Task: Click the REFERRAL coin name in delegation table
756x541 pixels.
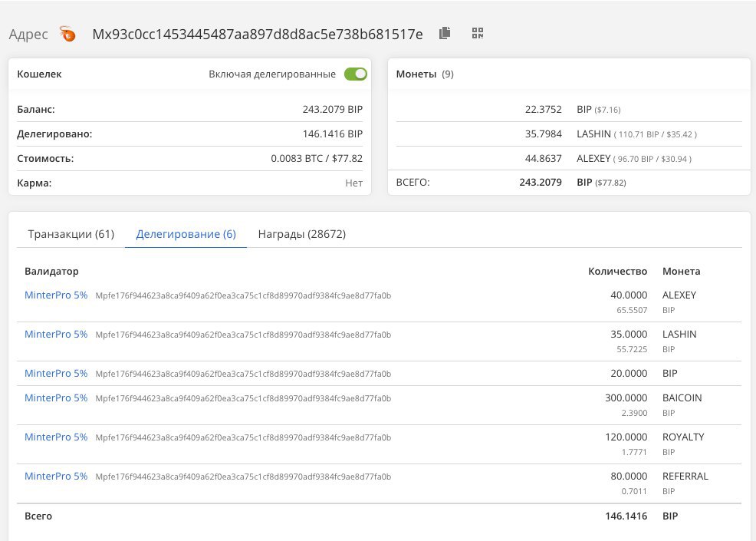Action: coord(685,476)
